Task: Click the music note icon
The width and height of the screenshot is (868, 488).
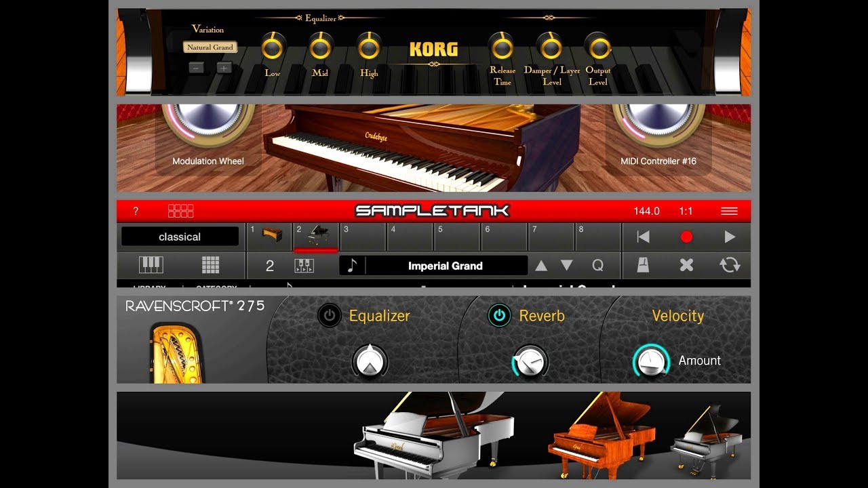Action: pyautogui.click(x=351, y=266)
